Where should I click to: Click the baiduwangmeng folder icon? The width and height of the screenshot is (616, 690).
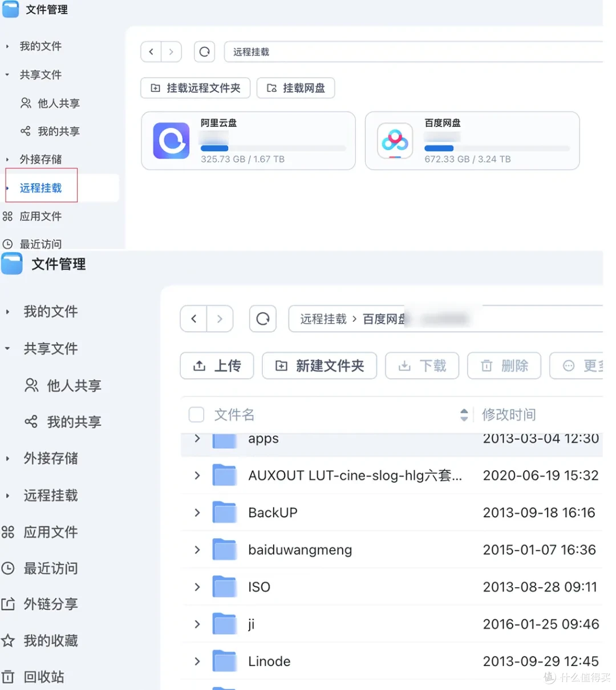pos(225,550)
